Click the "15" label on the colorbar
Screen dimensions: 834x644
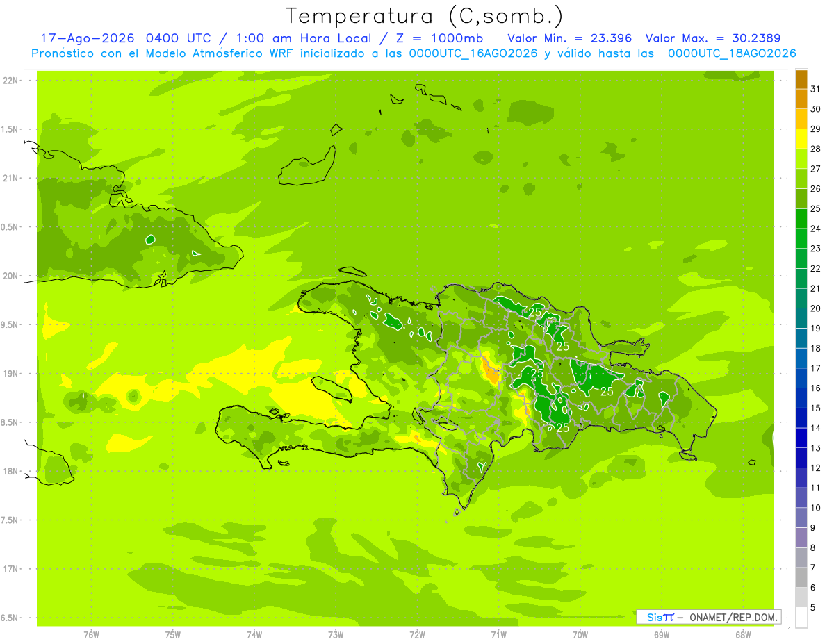[816, 408]
